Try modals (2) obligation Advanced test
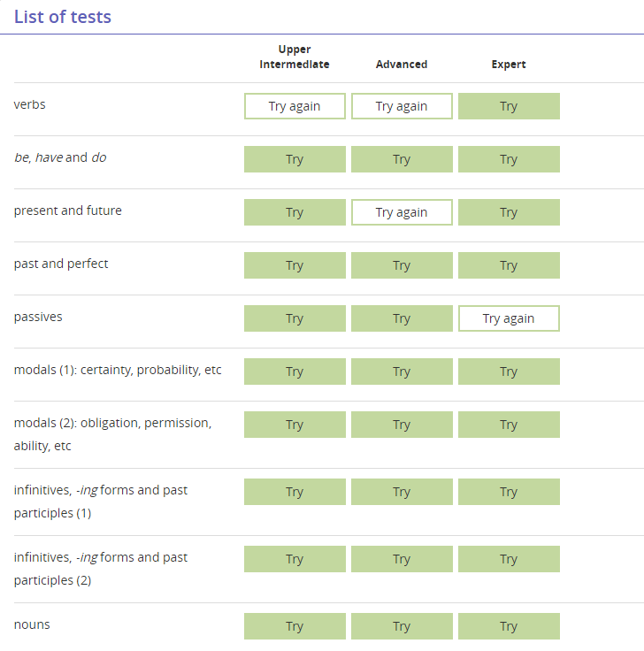Screen dimensions: 644x651 coord(402,425)
